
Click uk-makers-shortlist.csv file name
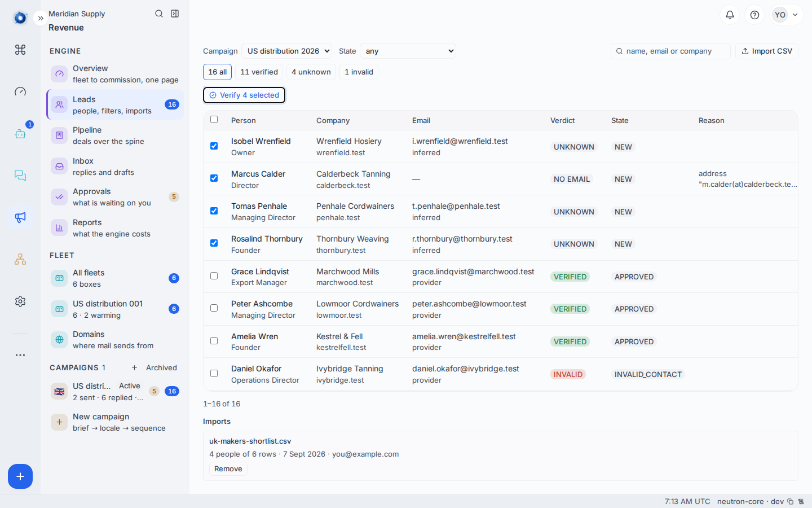pyautogui.click(x=250, y=441)
